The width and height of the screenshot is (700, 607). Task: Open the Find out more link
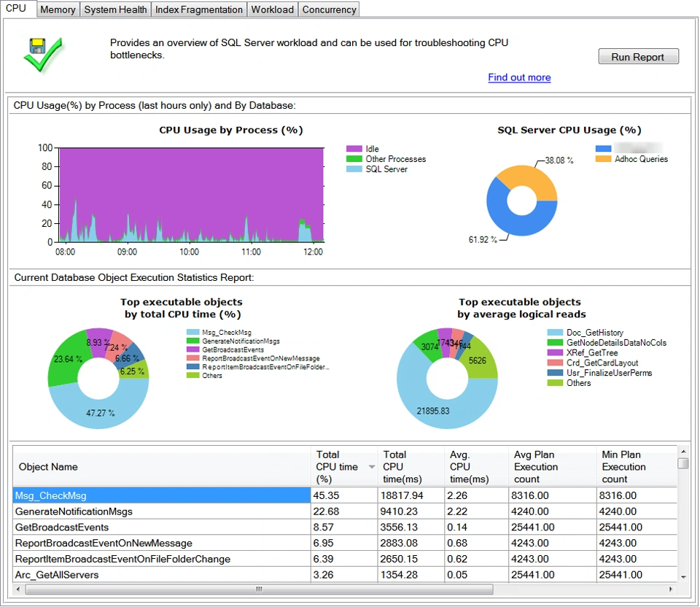[x=519, y=77]
